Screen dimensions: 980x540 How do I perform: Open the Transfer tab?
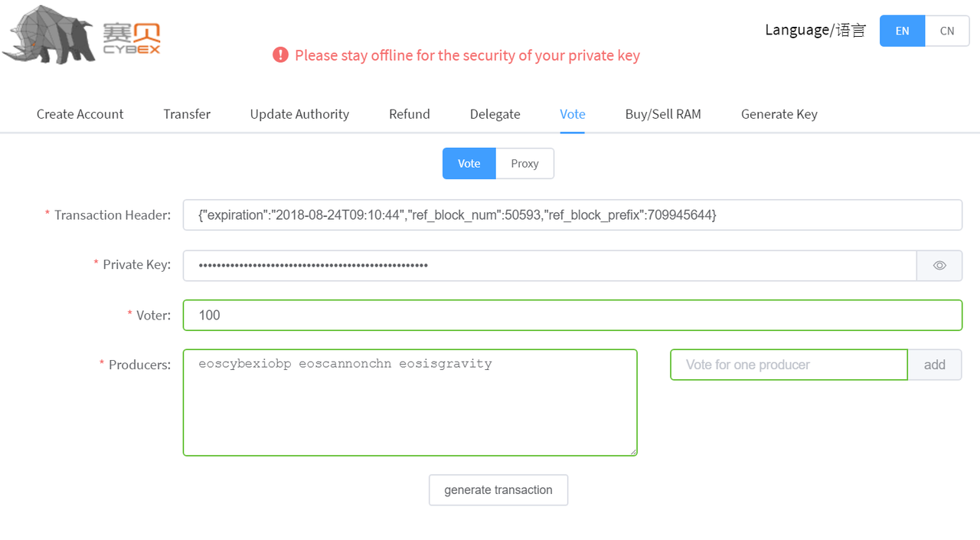pos(187,114)
